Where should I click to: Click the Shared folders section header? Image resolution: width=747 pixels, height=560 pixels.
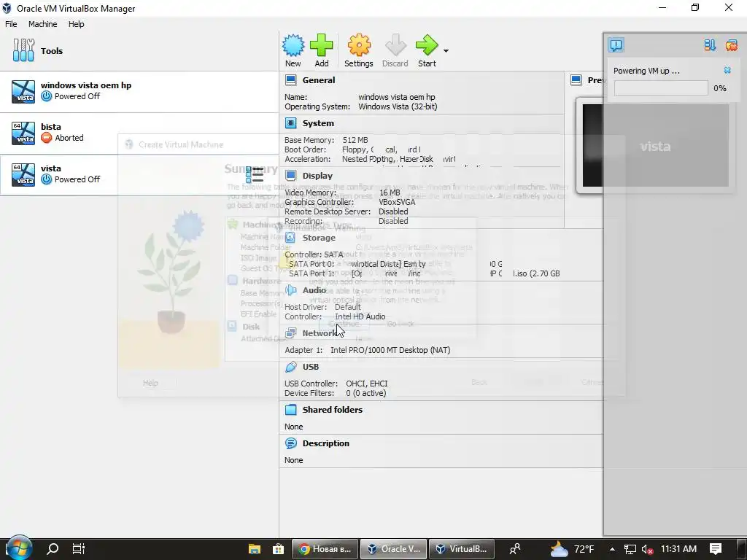click(332, 410)
